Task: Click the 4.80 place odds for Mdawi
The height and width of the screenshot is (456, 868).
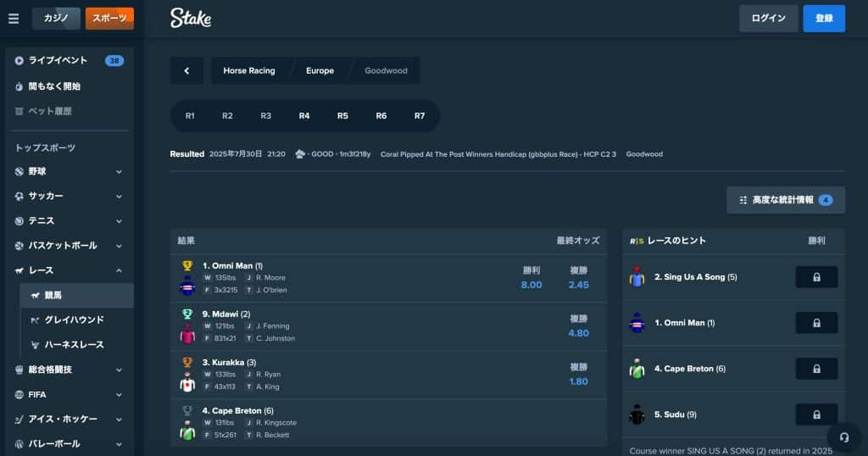Action: 578,333
